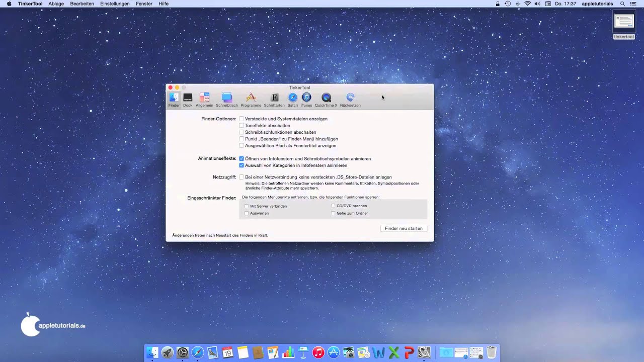Uncheck Öffnen von Infofenstern animieren option
The image size is (644, 362).
point(242,158)
